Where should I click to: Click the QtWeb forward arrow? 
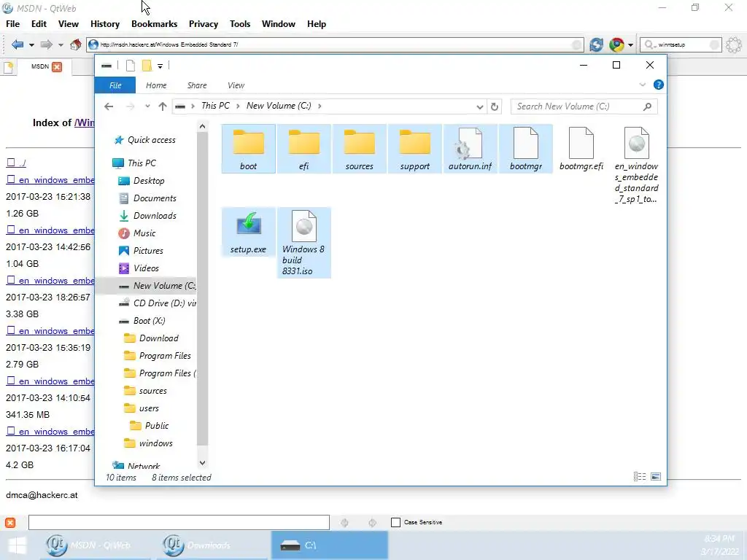click(x=46, y=44)
